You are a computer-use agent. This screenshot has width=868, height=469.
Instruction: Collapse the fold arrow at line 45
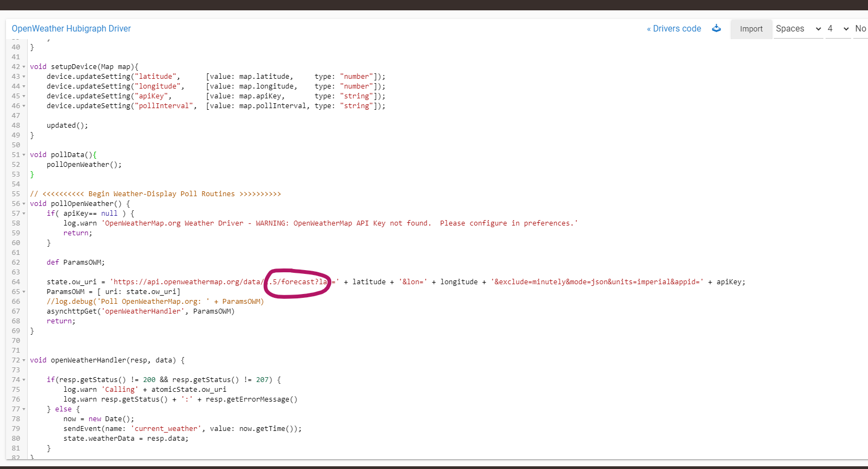pos(24,96)
